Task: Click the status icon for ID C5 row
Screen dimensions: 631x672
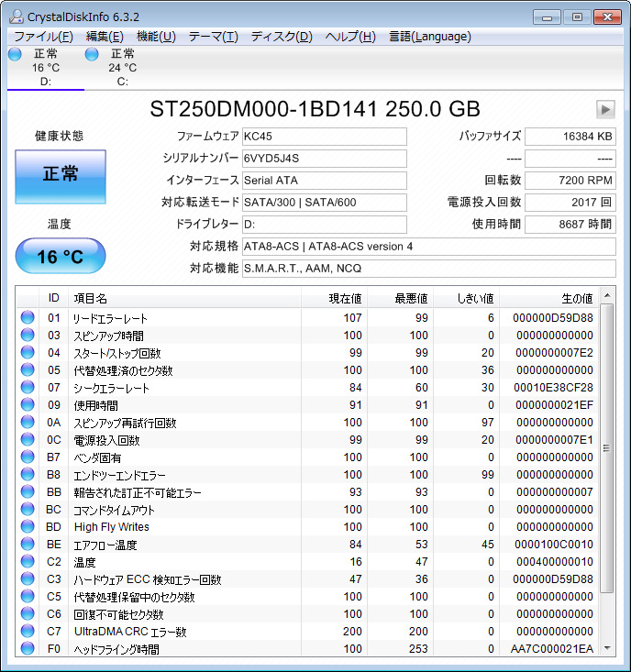Action: click(x=28, y=596)
